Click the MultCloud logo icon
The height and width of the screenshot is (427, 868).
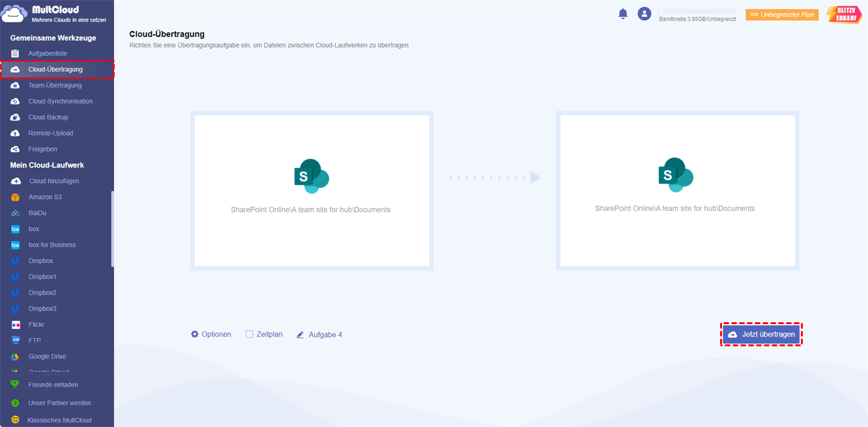pos(14,15)
